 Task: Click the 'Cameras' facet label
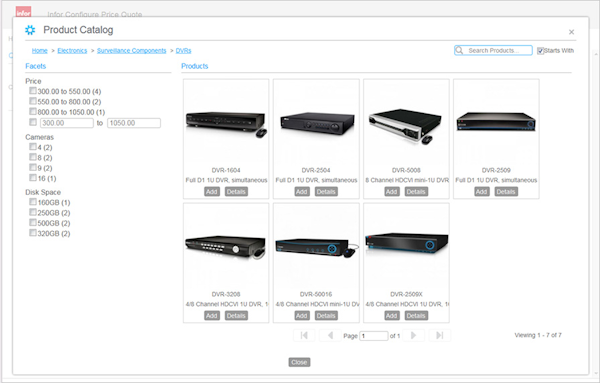pyautogui.click(x=39, y=137)
